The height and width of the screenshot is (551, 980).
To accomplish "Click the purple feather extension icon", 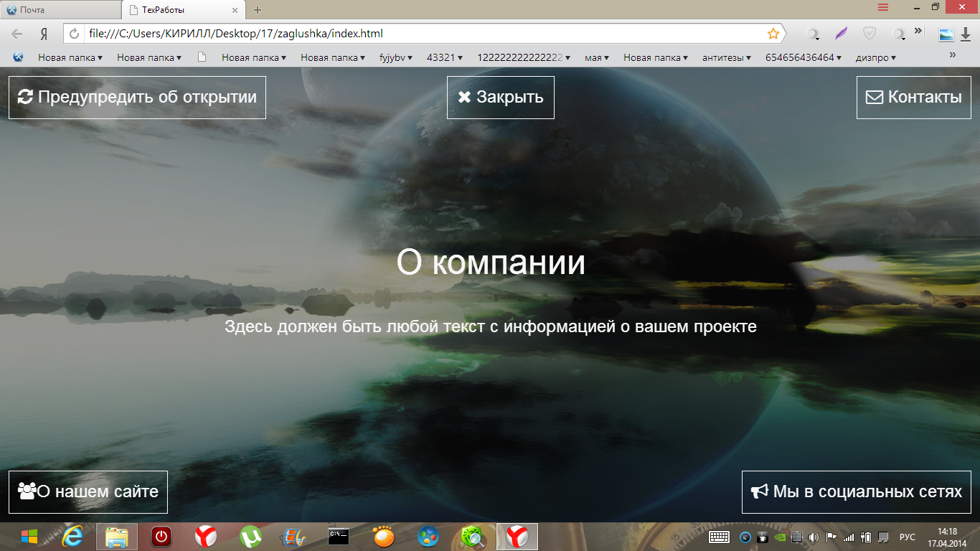I will [841, 34].
